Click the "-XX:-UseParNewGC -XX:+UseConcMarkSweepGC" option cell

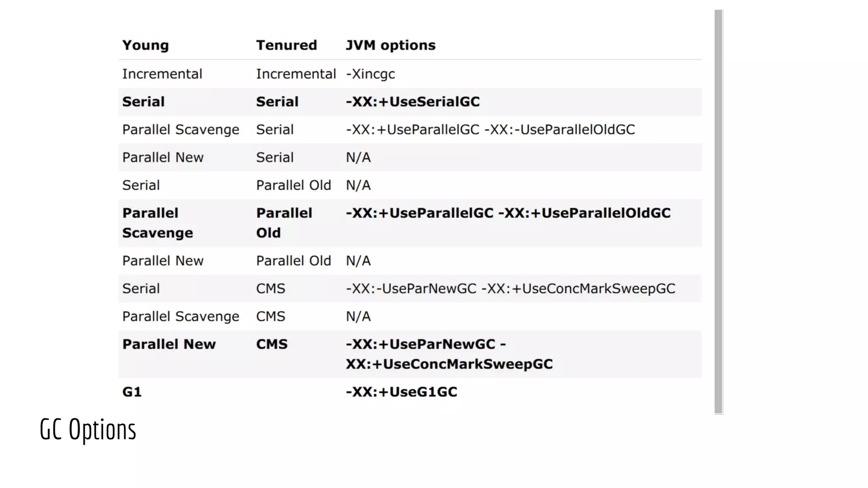pyautogui.click(x=510, y=289)
